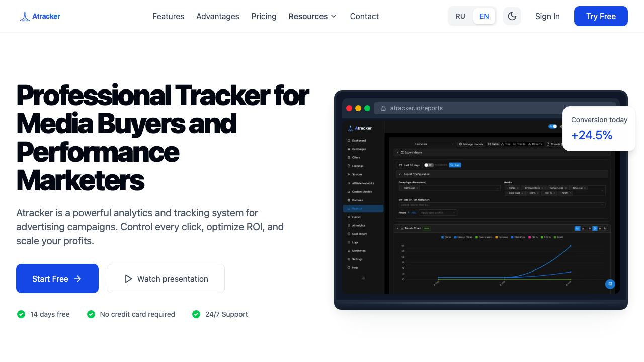Open the Last click attribution dropdown
Image resolution: width=644 pixels, height=362 pixels.
click(x=435, y=144)
